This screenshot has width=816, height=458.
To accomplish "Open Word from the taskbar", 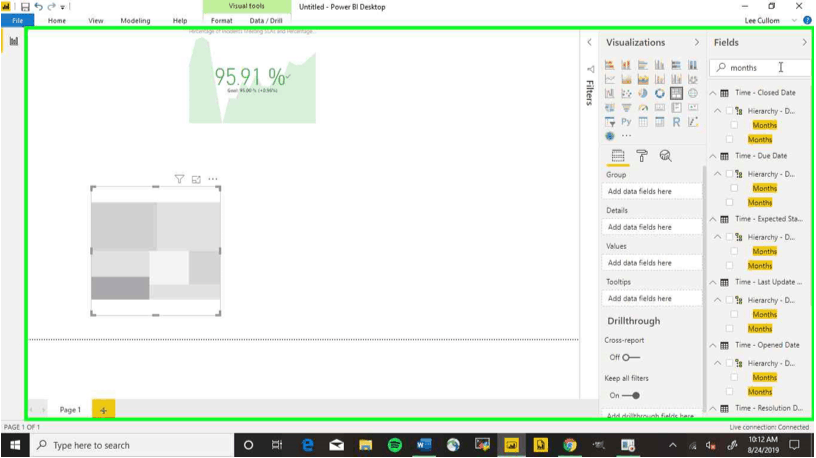I will [424, 445].
